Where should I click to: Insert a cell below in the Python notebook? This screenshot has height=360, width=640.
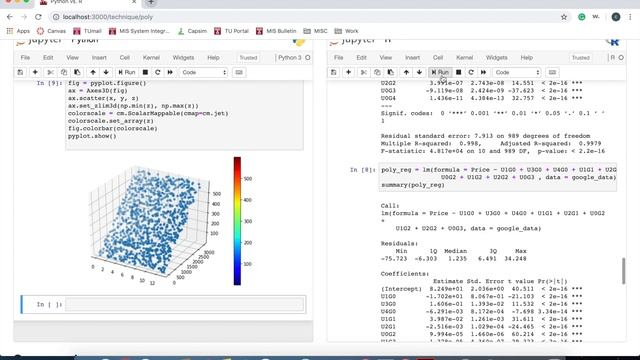point(35,72)
